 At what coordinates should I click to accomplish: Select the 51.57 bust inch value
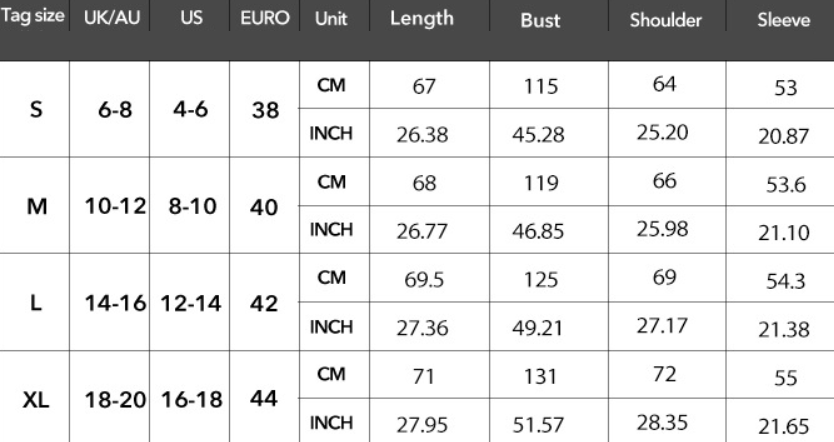tap(540, 423)
